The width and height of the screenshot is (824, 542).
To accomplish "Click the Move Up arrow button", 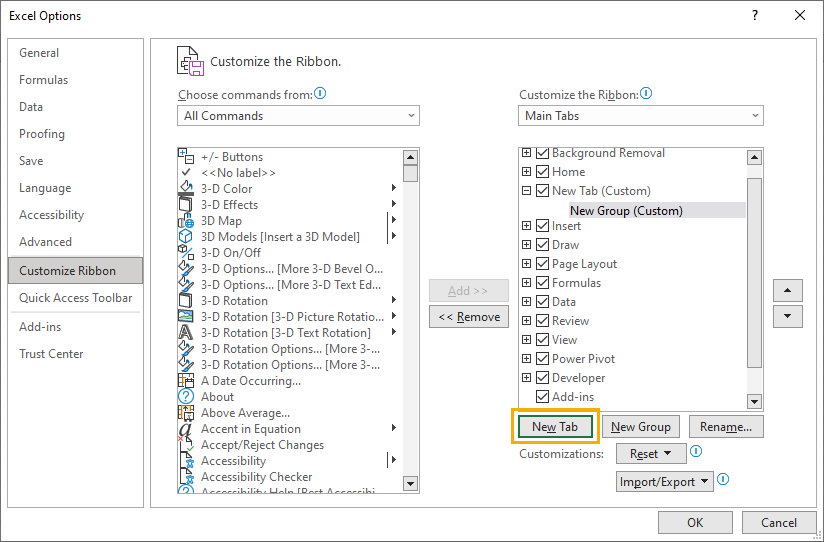I will (x=788, y=290).
